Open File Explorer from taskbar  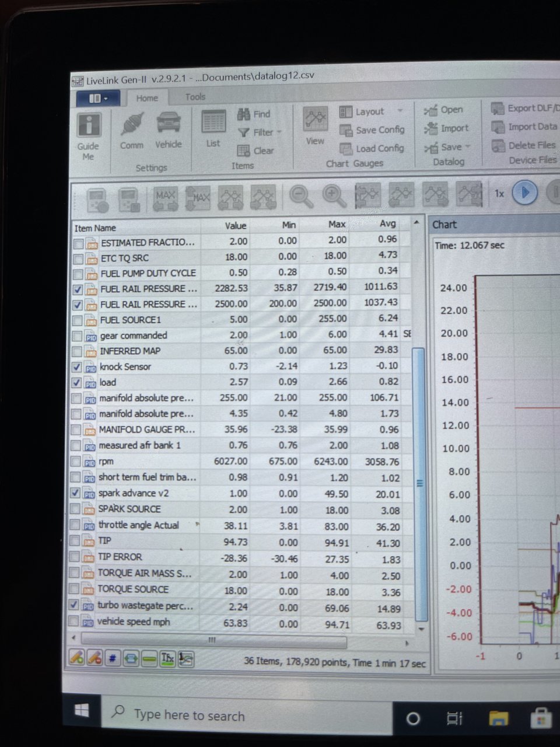pos(498,718)
